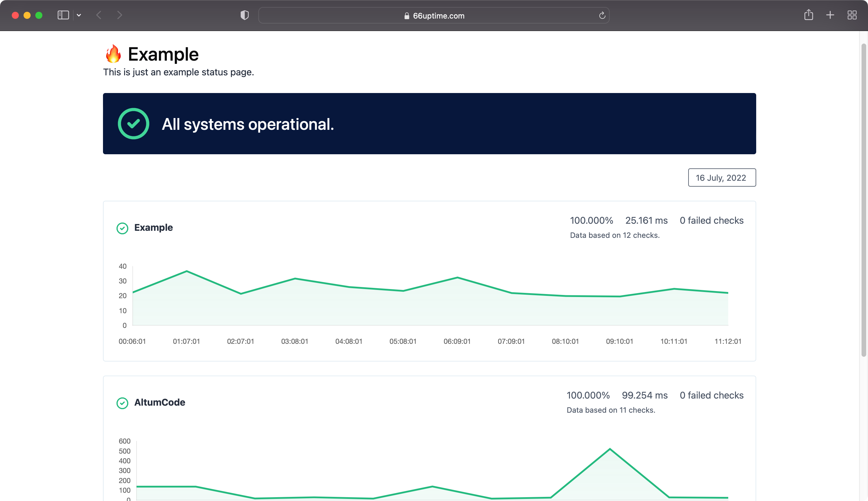Click the 11:12:01 x-axis label
This screenshot has width=868, height=501.
728,341
